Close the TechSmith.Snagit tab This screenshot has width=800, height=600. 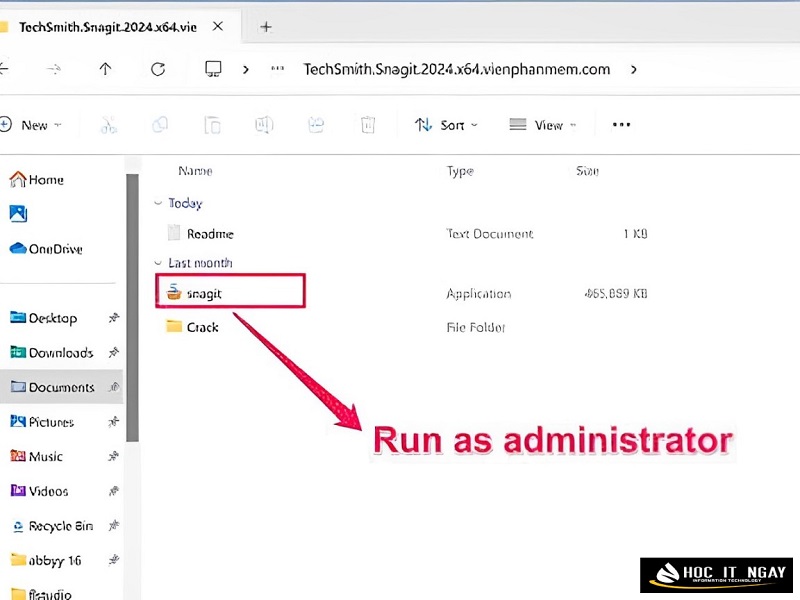click(218, 26)
